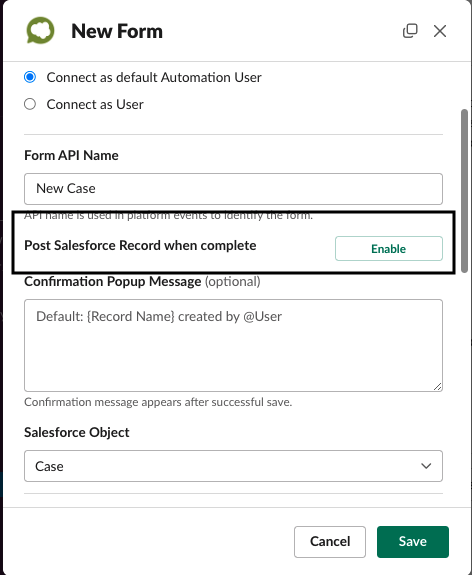The height and width of the screenshot is (575, 472).
Task: Open the form in a new window icon
Action: pos(410,31)
